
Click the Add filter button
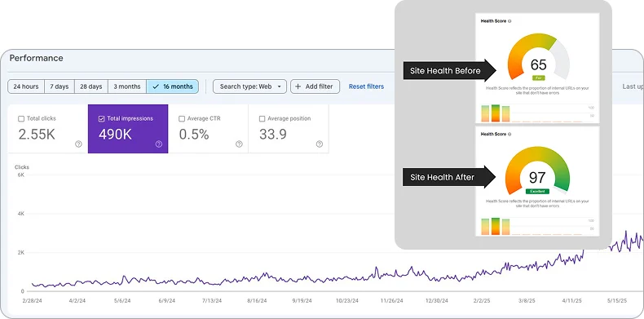click(315, 86)
